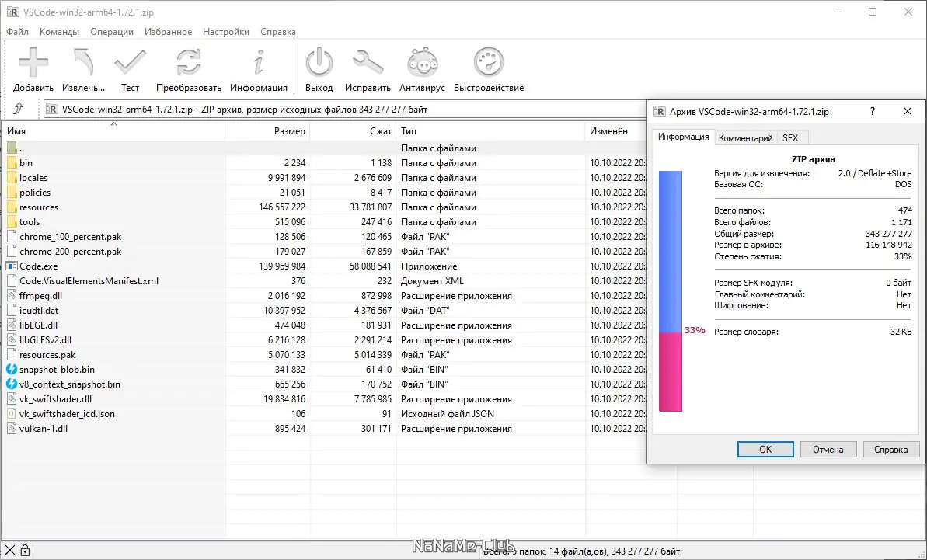This screenshot has height=560, width=927.
Task: Open the Файл menu
Action: point(18,32)
